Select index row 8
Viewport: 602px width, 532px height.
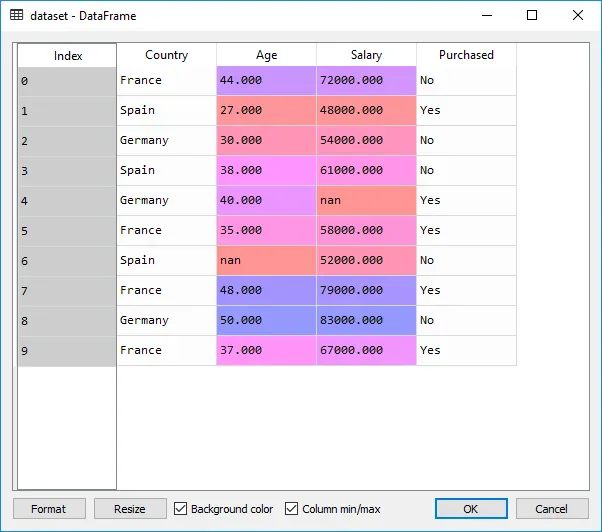click(x=67, y=321)
